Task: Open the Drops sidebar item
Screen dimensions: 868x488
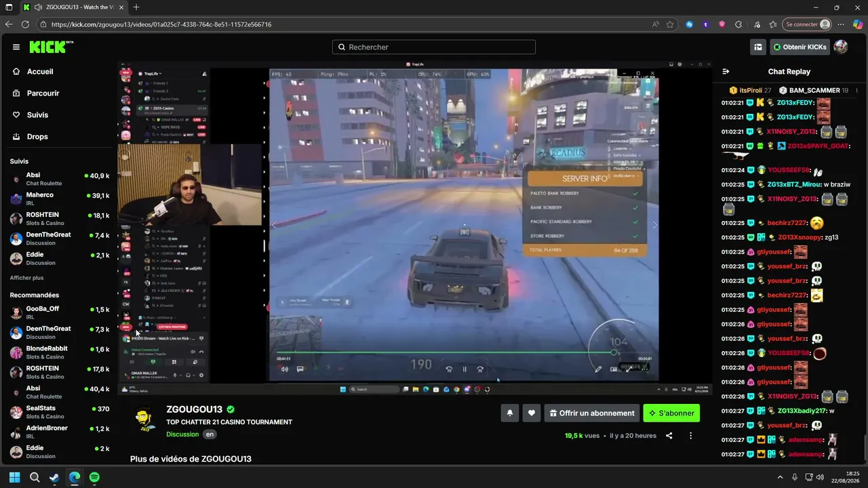Action: coord(37,136)
